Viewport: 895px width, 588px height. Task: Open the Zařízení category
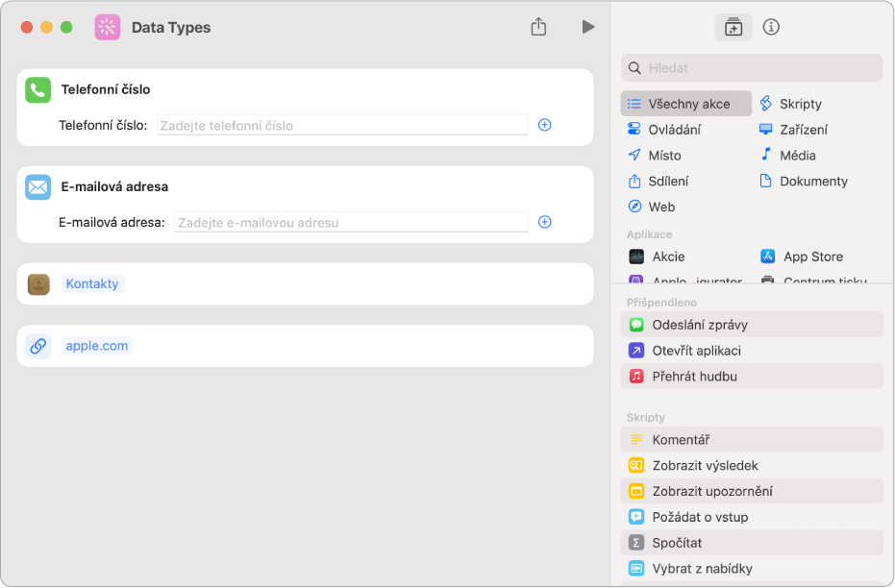[793, 130]
